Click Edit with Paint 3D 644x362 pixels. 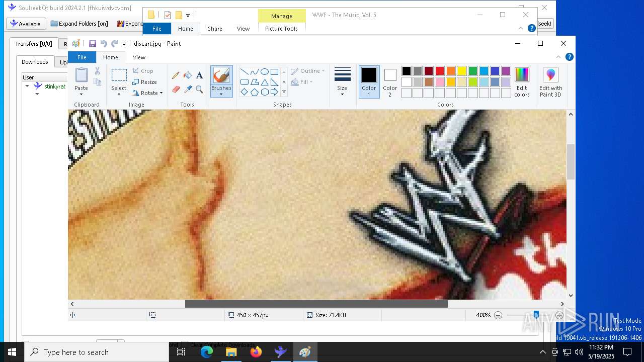551,82
